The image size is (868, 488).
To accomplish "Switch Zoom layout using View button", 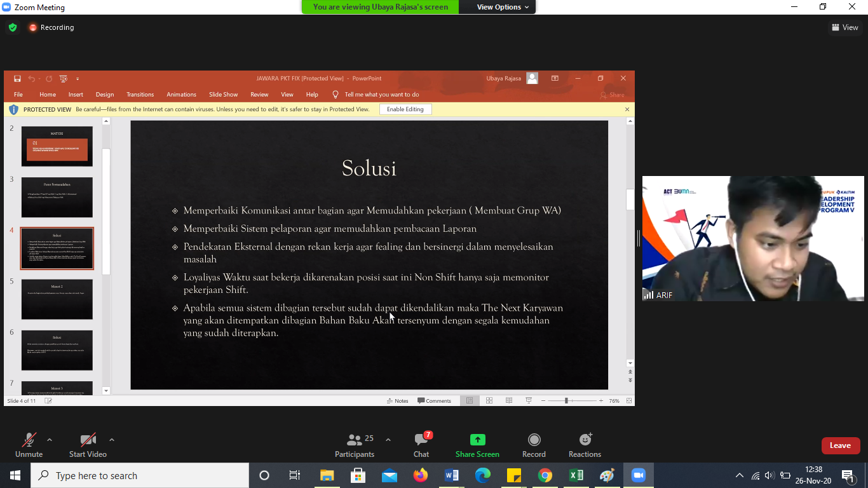I will point(844,27).
